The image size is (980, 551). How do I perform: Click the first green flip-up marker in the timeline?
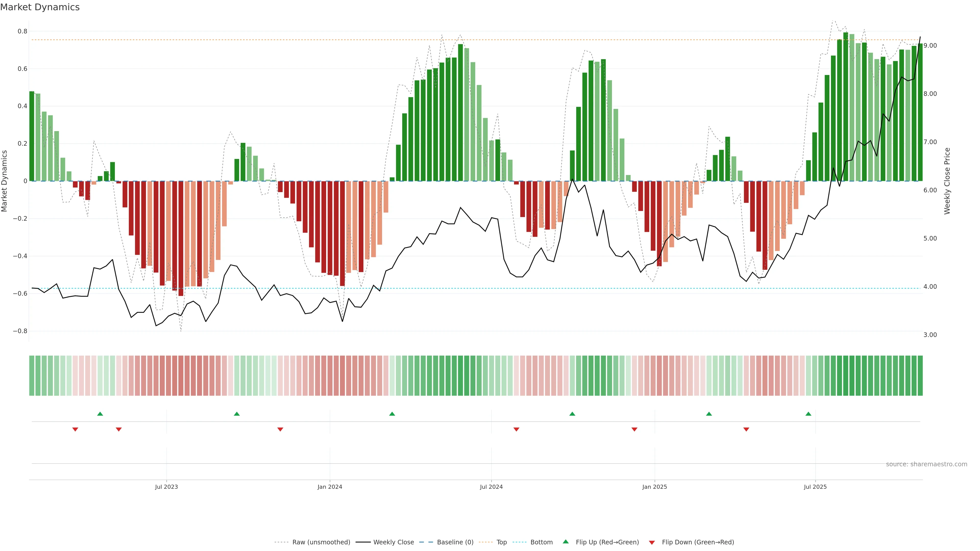click(100, 414)
